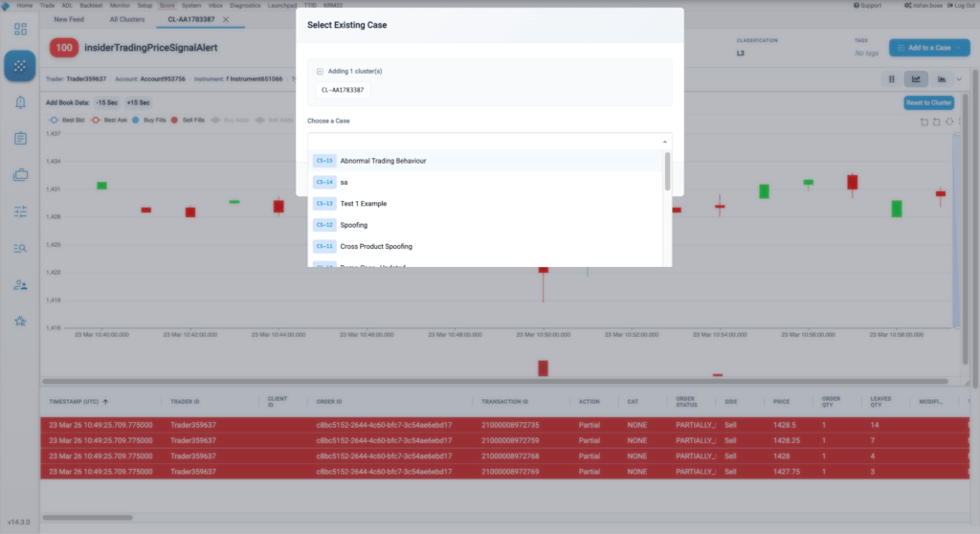This screenshot has width=980, height=534.
Task: Open the Backtest menu
Action: (x=91, y=5)
